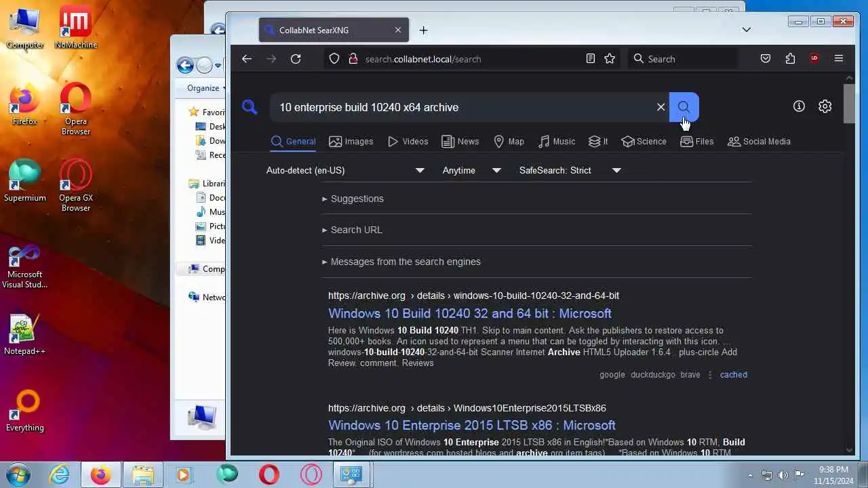Open Windows 10 Build 10240 32 and 64 bit result

click(470, 313)
